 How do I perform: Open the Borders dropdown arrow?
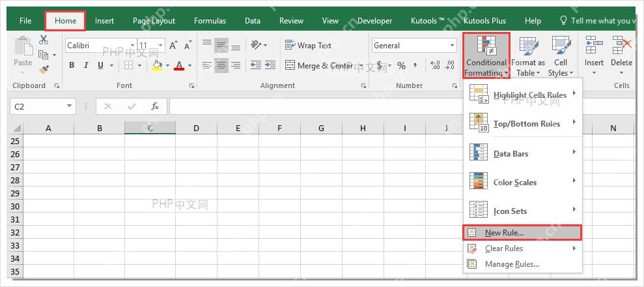[139, 65]
